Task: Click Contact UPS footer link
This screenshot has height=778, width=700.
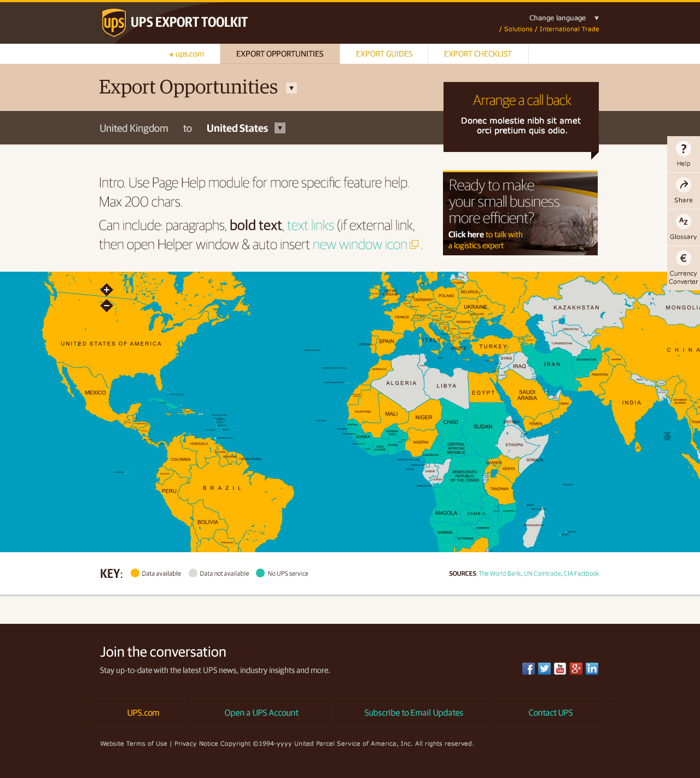Action: point(551,713)
